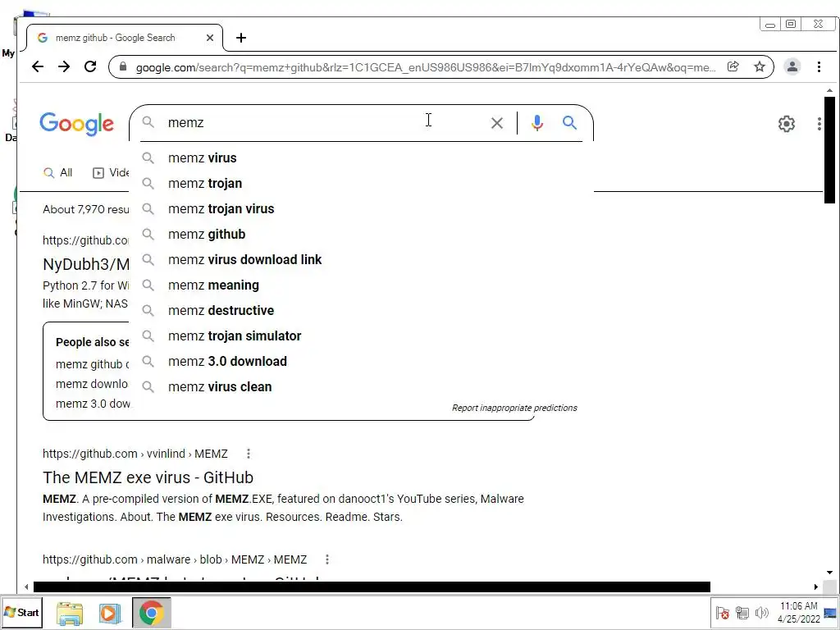Open options for vvinlind MEMZ result

coord(248,454)
